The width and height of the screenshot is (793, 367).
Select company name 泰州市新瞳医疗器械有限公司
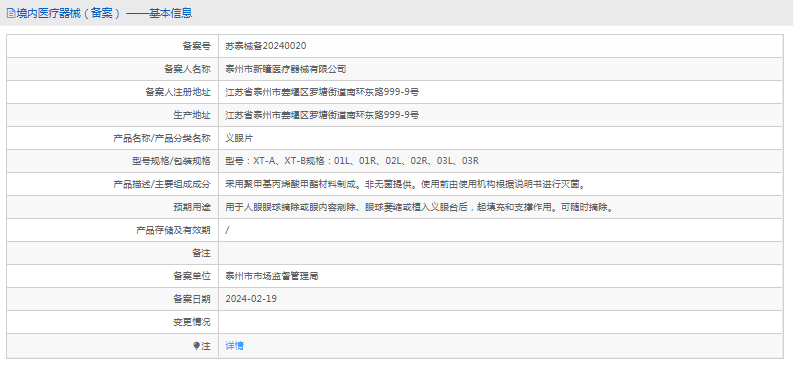coord(286,69)
